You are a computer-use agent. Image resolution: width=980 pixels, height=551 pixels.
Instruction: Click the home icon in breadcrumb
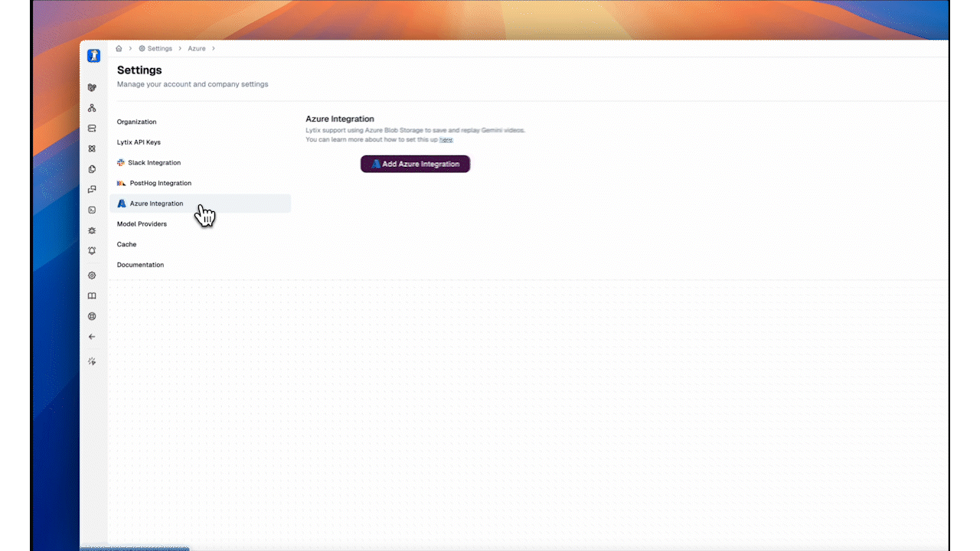point(119,48)
